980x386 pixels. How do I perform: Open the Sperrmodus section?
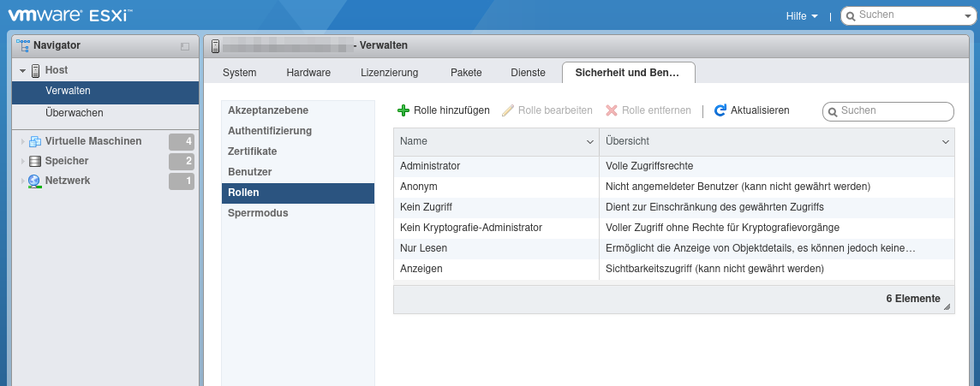258,213
